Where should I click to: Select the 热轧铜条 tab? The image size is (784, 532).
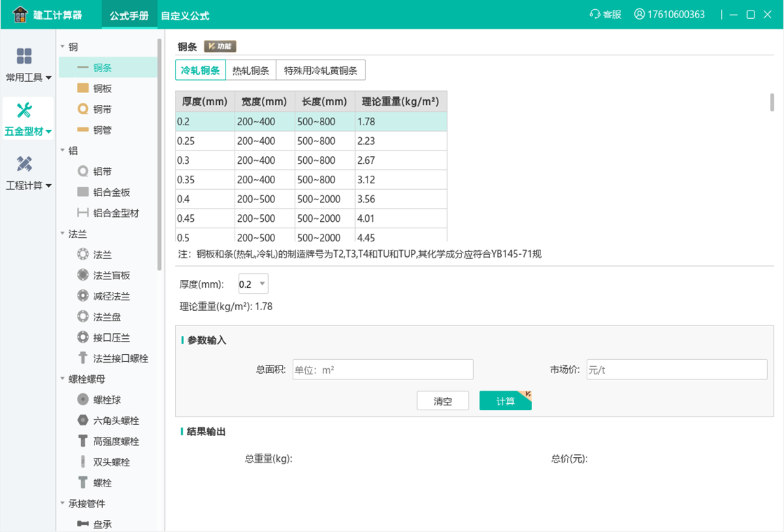point(251,71)
